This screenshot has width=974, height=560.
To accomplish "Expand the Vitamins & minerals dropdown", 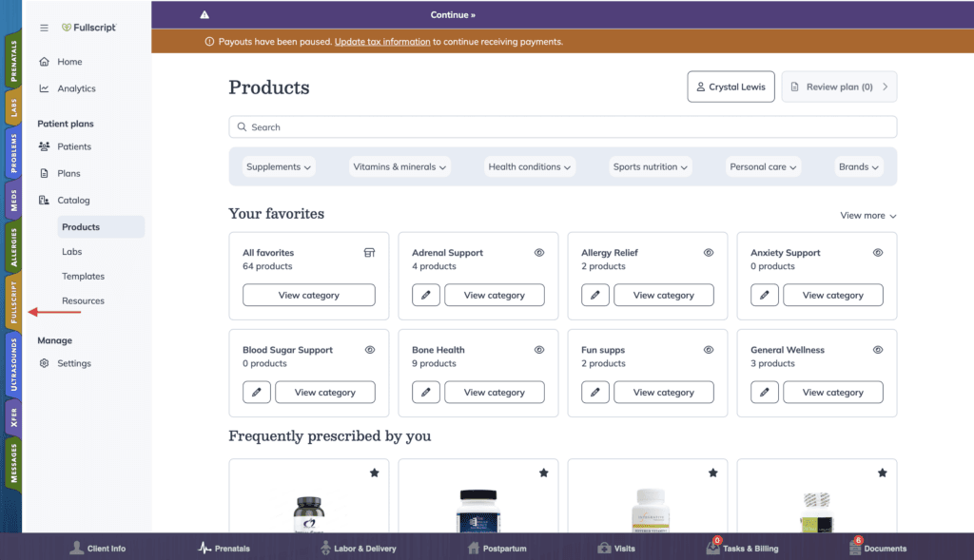I will (399, 167).
